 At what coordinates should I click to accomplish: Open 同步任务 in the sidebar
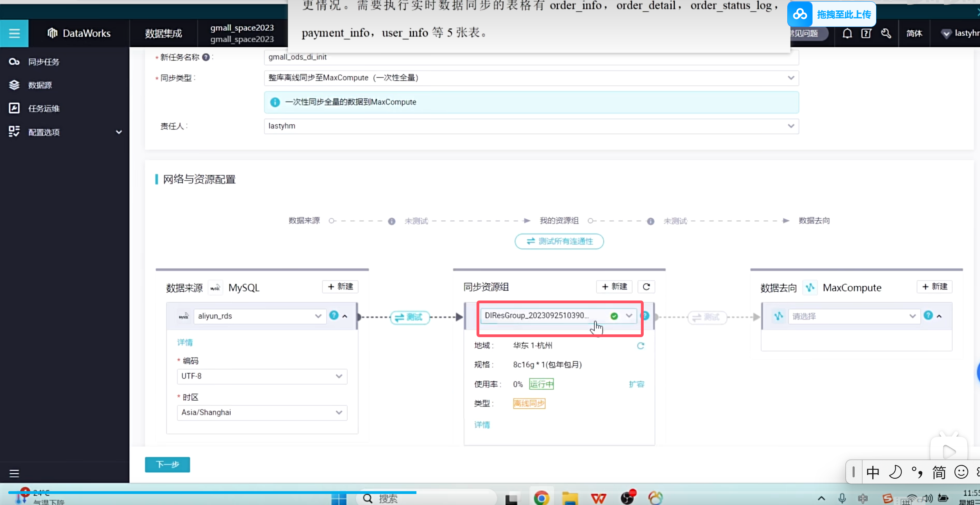pos(44,61)
